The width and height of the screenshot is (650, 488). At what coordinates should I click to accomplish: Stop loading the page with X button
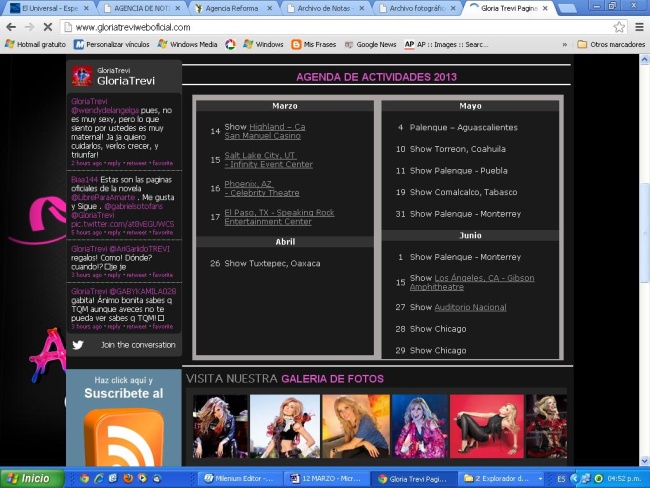pyautogui.click(x=48, y=27)
